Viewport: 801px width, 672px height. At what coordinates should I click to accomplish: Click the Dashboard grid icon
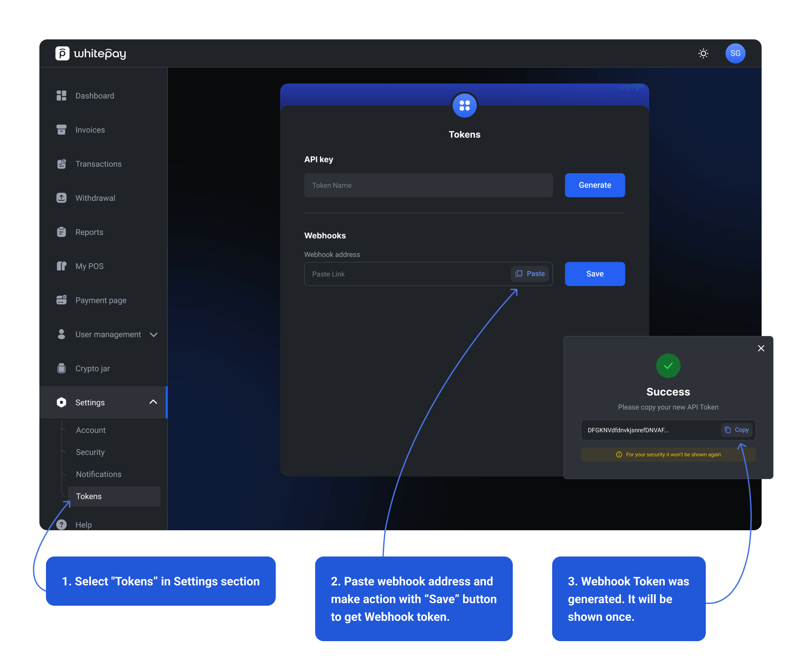coord(61,96)
